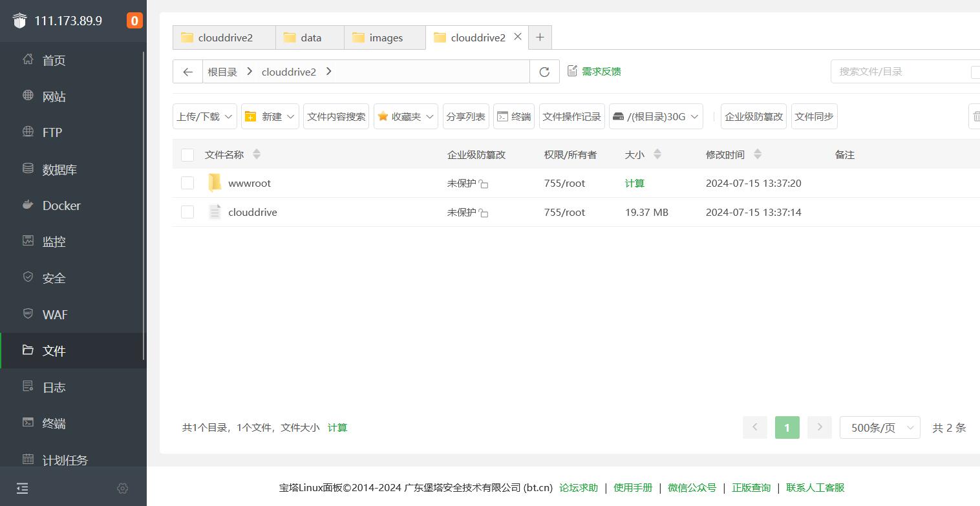Click clouddrive2 in the path breadcrumb
Screen dimensions: 980x506
(289, 72)
